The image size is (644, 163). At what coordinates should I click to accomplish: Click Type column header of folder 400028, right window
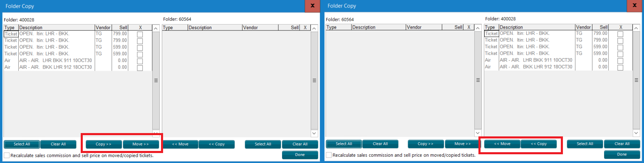pos(491,27)
